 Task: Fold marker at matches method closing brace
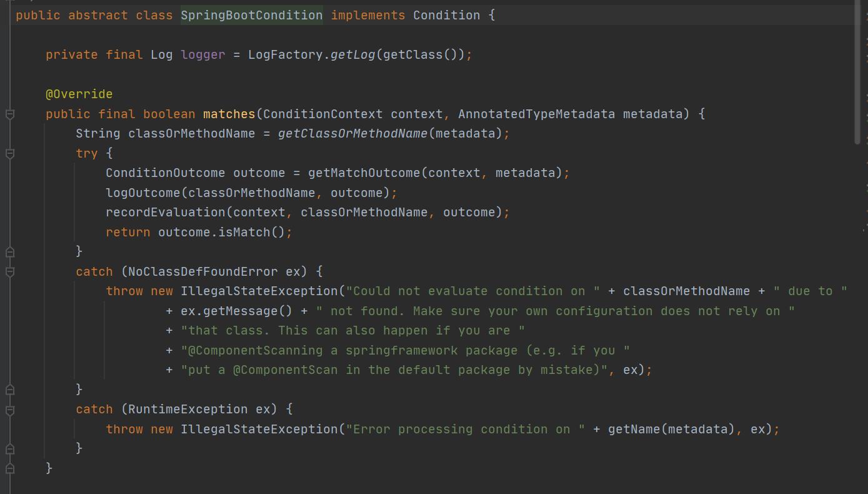(x=10, y=468)
